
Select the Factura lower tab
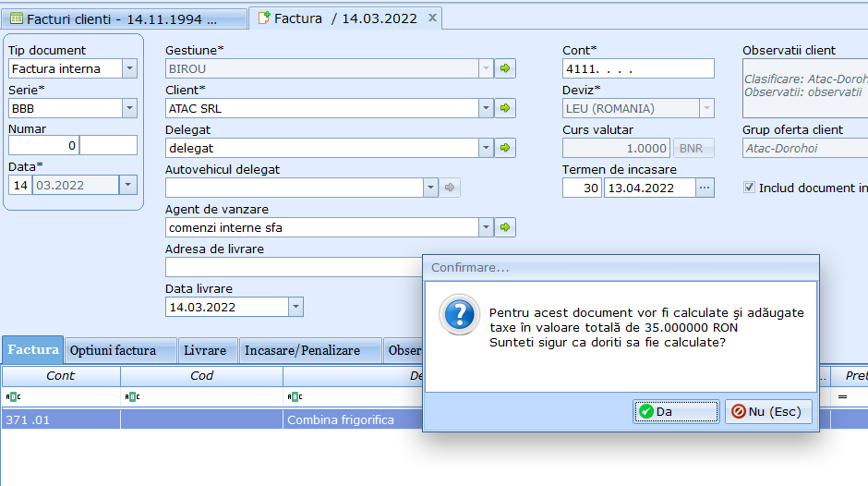coord(33,349)
